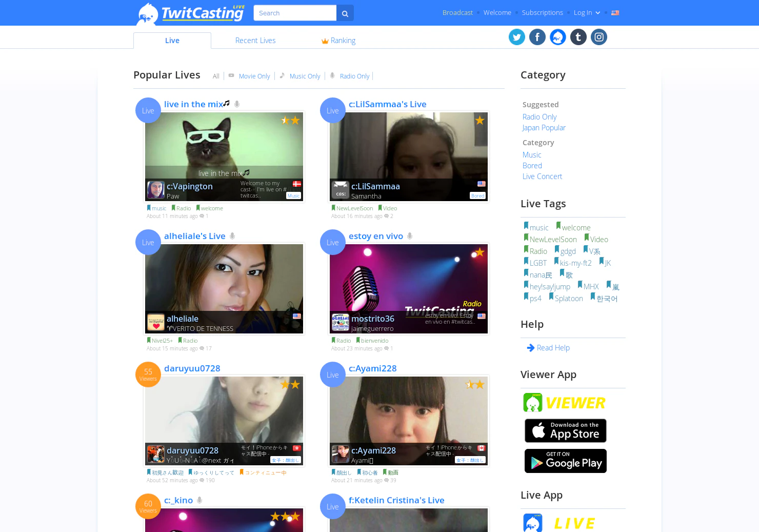Viewport: 759px width, 532px height.
Task: Open the Radio Only suggested category link
Action: 540,117
